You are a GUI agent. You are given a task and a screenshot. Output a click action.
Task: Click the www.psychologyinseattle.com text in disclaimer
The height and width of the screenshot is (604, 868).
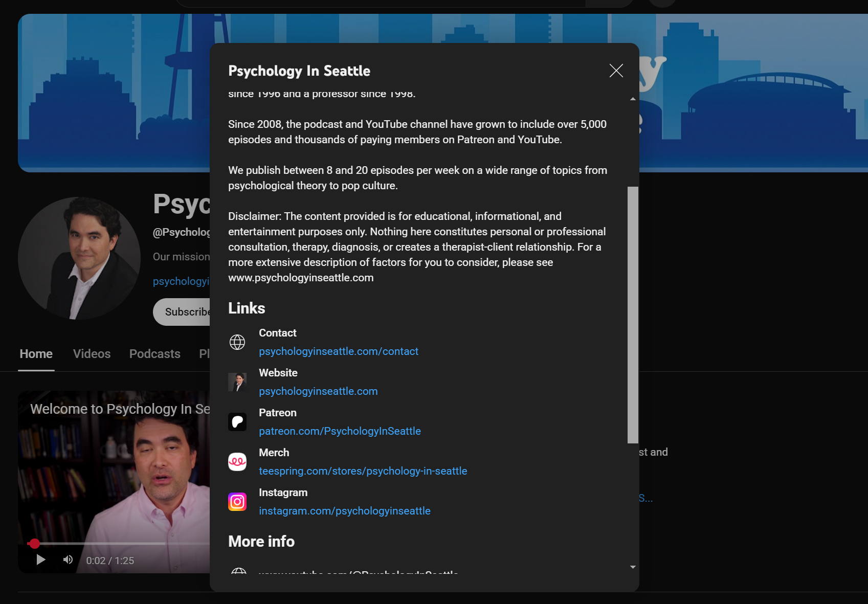(301, 278)
